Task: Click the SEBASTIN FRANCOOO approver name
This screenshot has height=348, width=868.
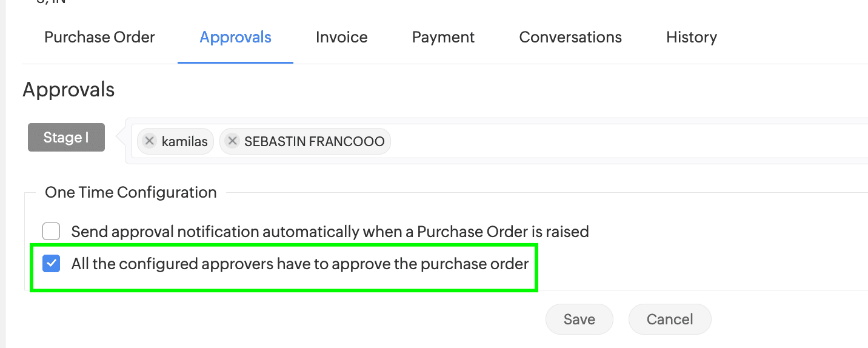Action: coord(314,142)
